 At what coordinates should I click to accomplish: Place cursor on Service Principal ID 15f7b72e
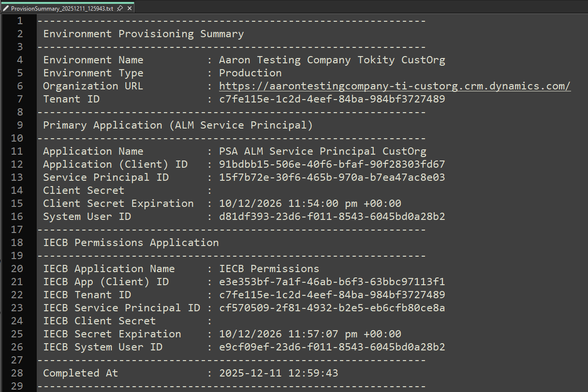click(332, 177)
